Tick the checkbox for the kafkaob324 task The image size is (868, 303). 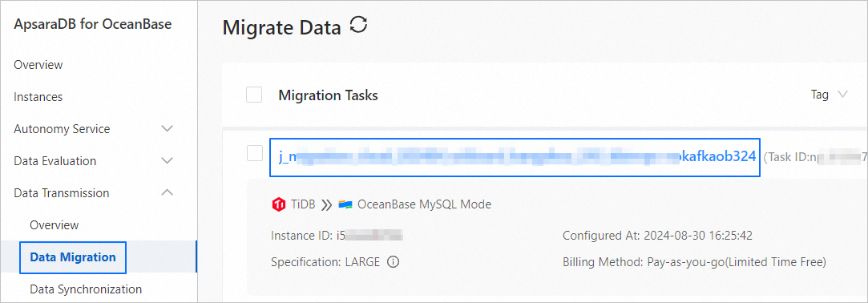click(255, 153)
